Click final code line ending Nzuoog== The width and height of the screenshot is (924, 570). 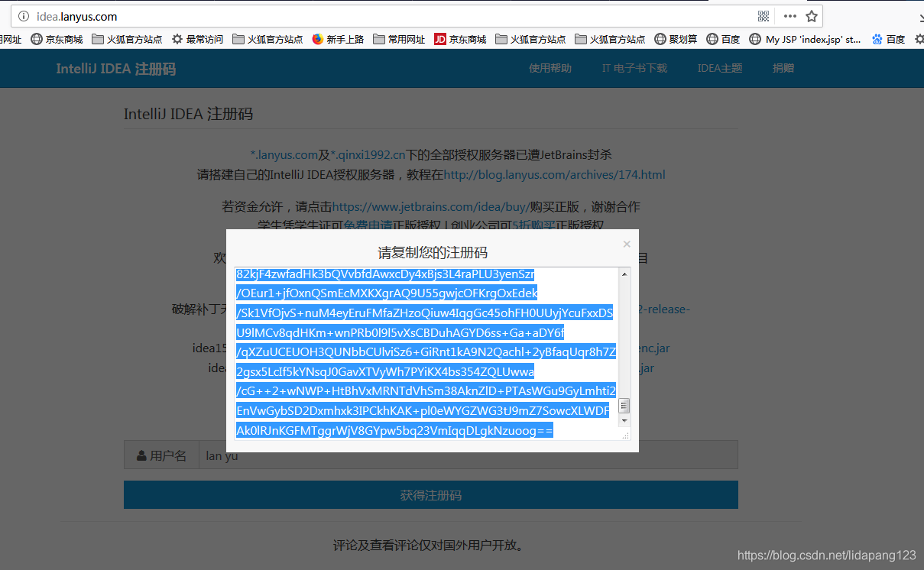point(395,431)
